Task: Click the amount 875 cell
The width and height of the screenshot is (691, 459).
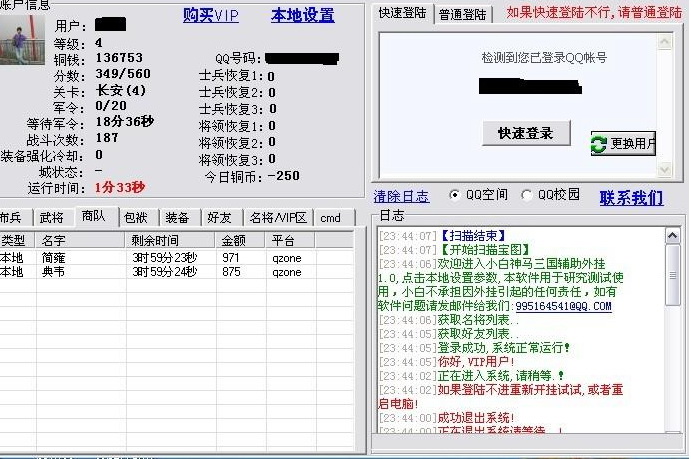Action: tap(231, 272)
